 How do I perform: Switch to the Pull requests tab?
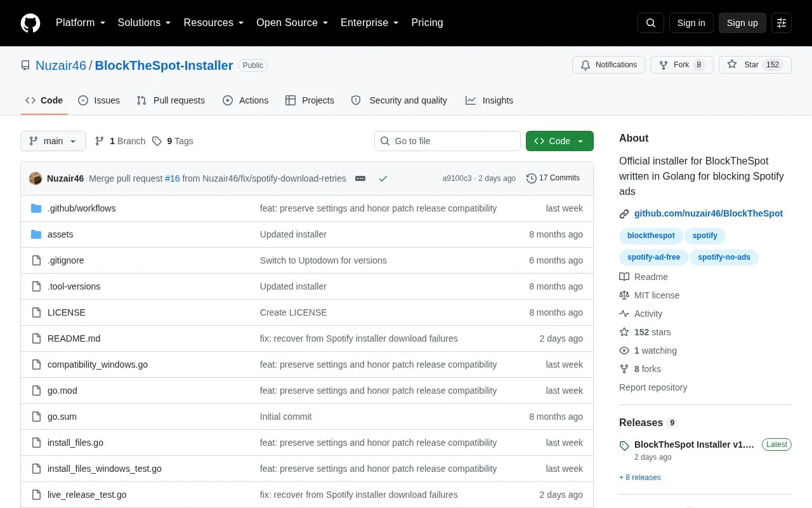click(171, 100)
